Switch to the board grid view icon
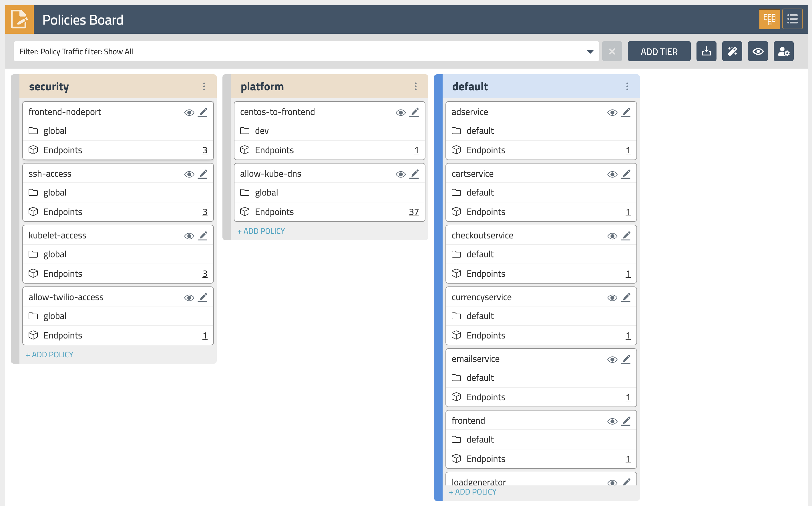Image resolution: width=812 pixels, height=506 pixels. coord(769,19)
